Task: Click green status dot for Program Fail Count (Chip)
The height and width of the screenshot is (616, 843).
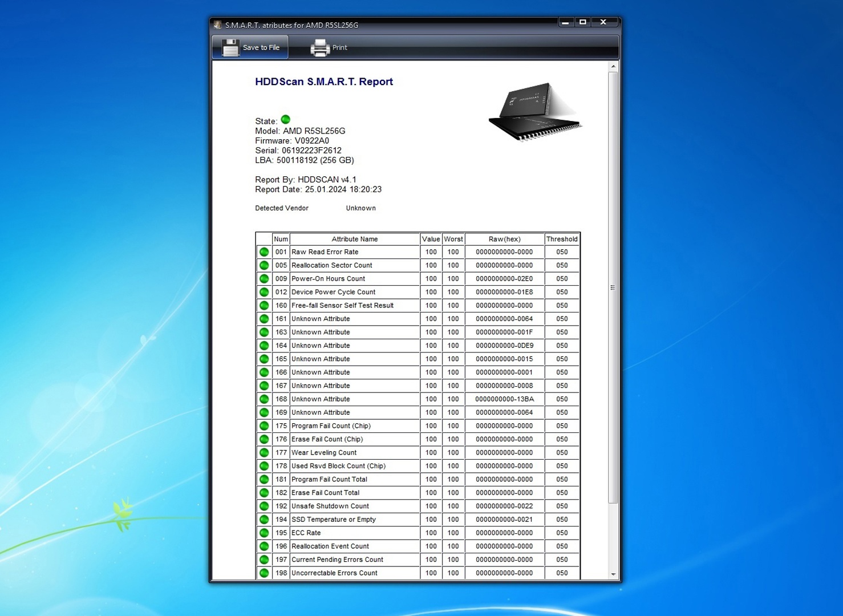Action: 264,426
